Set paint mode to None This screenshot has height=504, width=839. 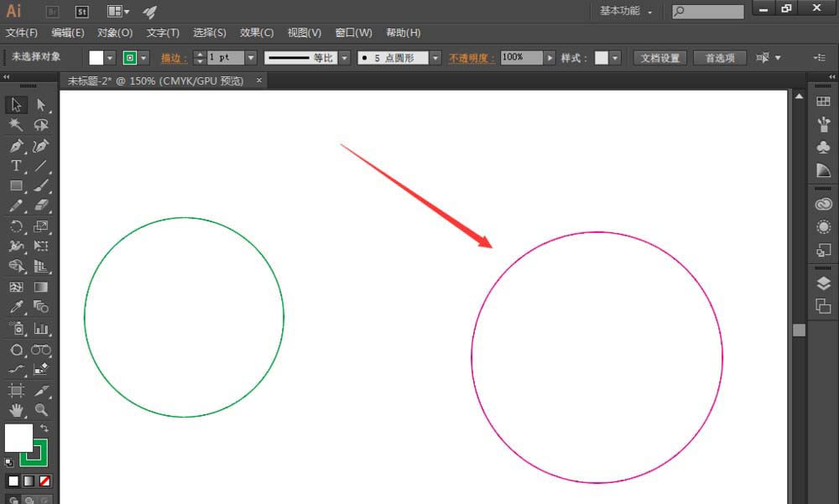pyautogui.click(x=45, y=481)
